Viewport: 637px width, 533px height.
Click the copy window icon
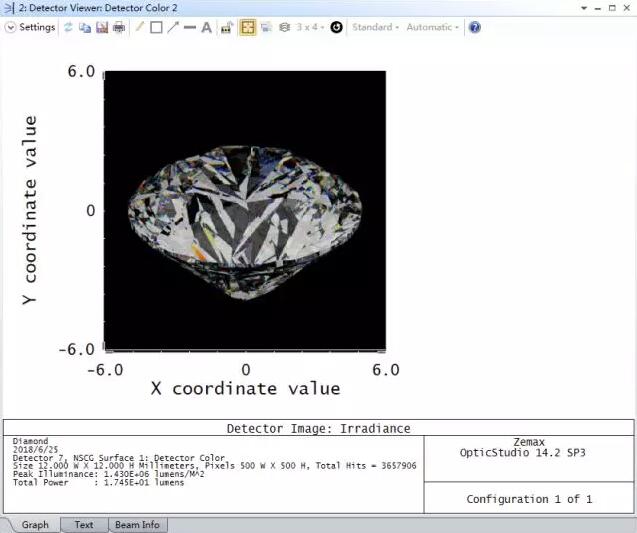[x=86, y=27]
